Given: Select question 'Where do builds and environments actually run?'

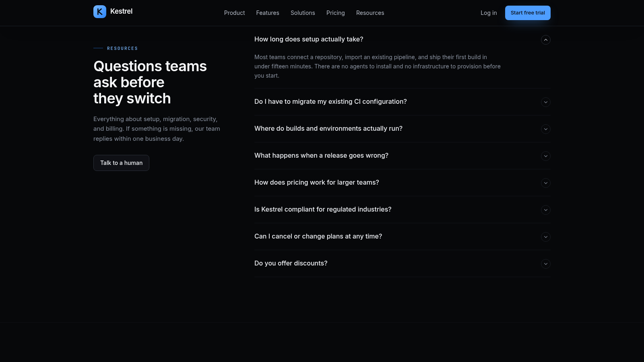Looking at the screenshot, I should pos(328,129).
